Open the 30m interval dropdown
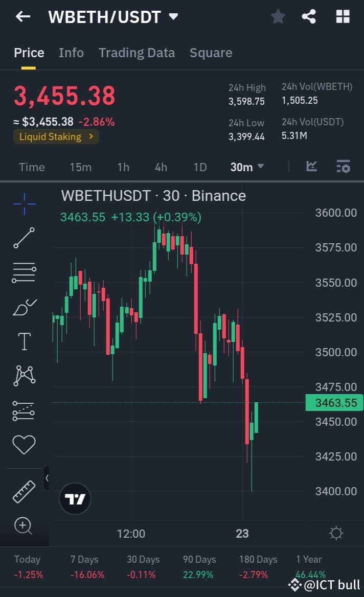The width and height of the screenshot is (364, 597). (247, 167)
